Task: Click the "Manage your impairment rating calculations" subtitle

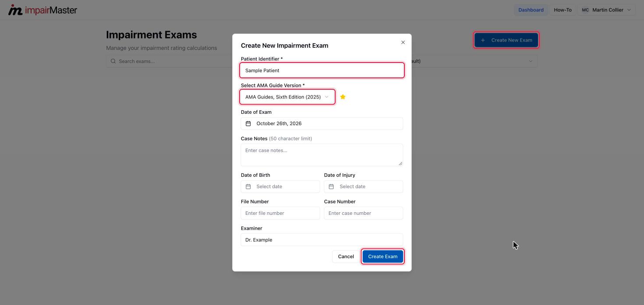Action: (x=162, y=48)
